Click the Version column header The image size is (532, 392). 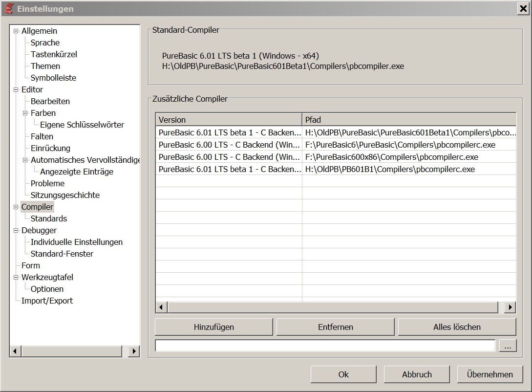(229, 120)
